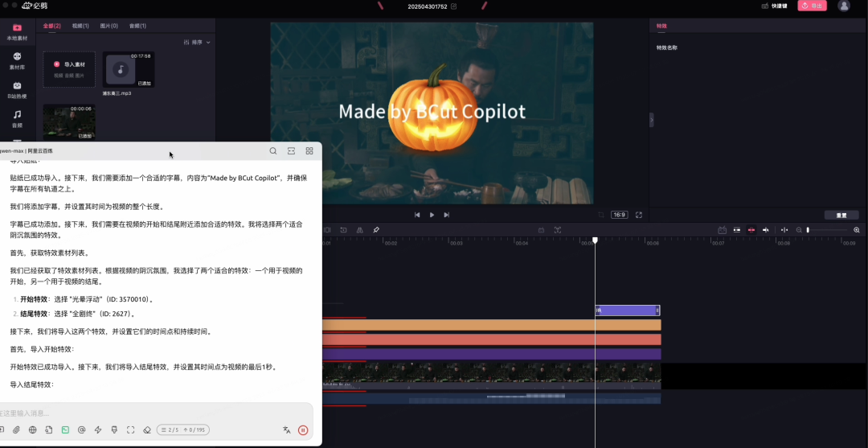Select the purple effect clip on top track

(627, 310)
